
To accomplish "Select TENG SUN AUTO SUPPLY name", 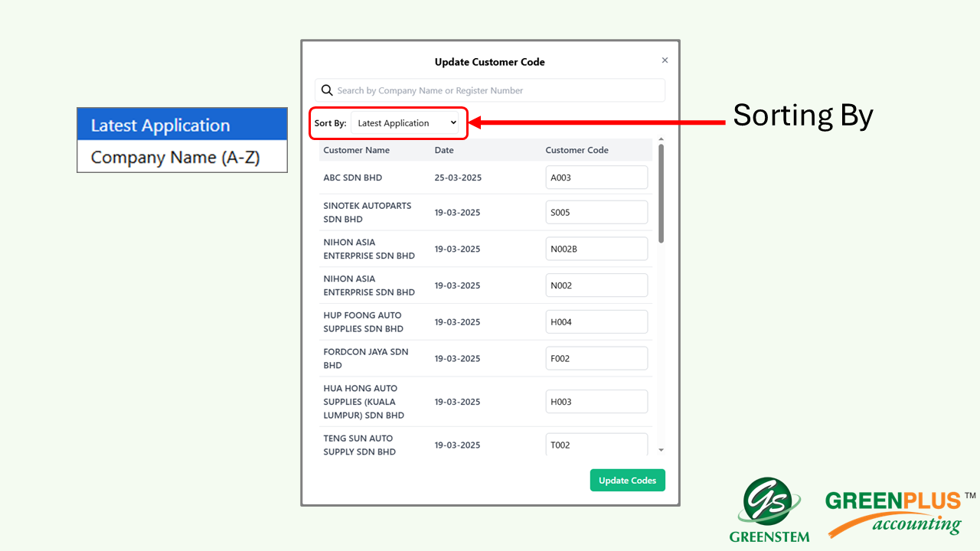I will tap(359, 445).
